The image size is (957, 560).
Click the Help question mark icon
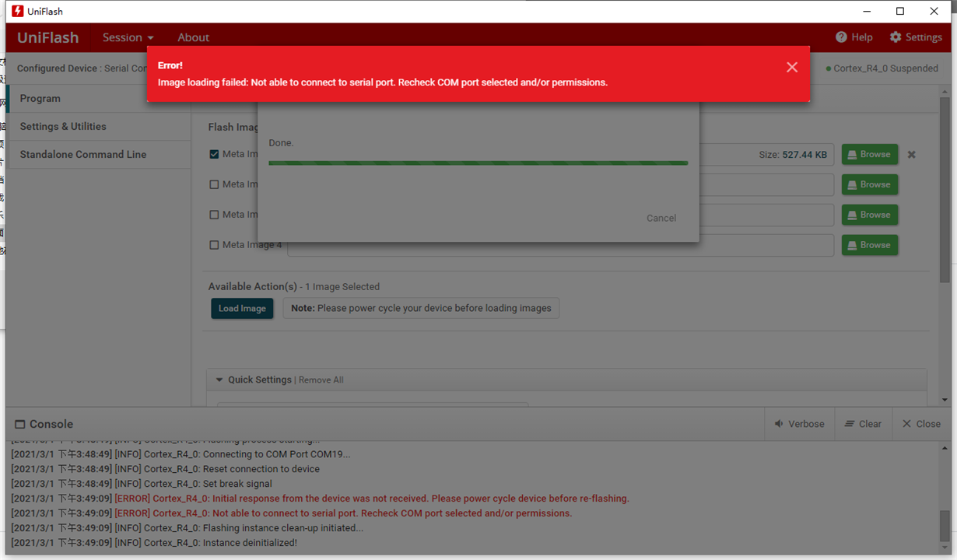(841, 37)
